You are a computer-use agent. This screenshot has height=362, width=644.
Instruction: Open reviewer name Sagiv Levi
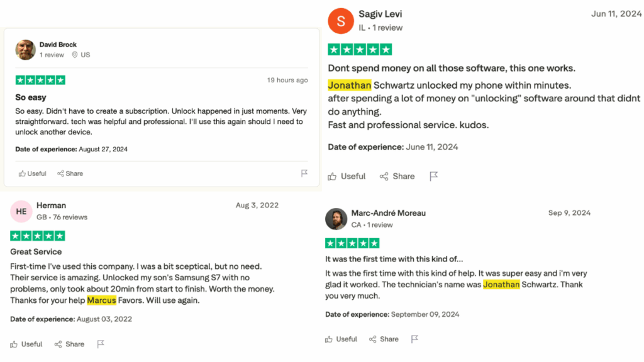click(380, 14)
